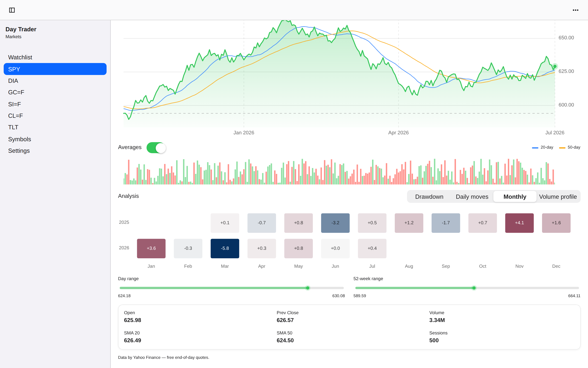The height and width of the screenshot is (368, 588).
Task: Click the June 2026 +0.0 cell
Action: pyautogui.click(x=335, y=248)
